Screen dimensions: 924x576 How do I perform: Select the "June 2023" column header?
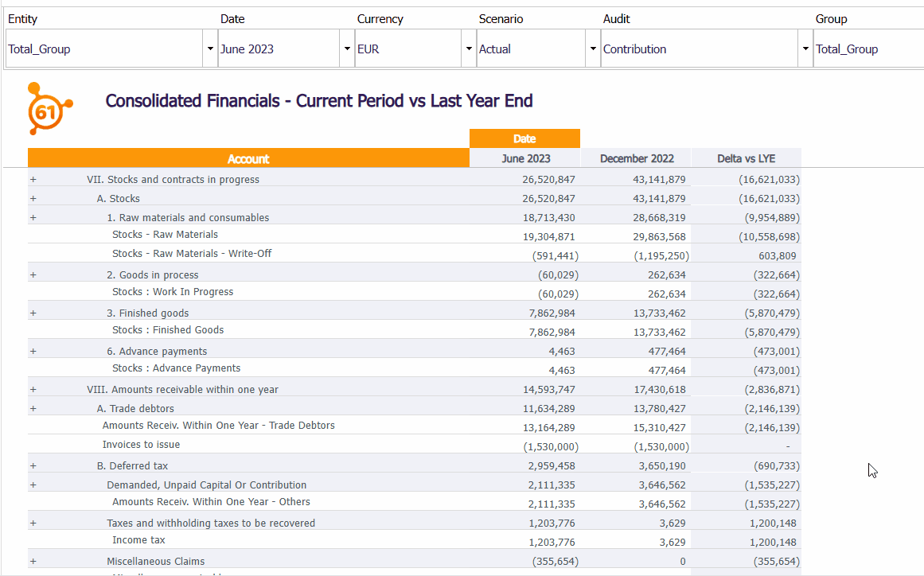pyautogui.click(x=524, y=157)
